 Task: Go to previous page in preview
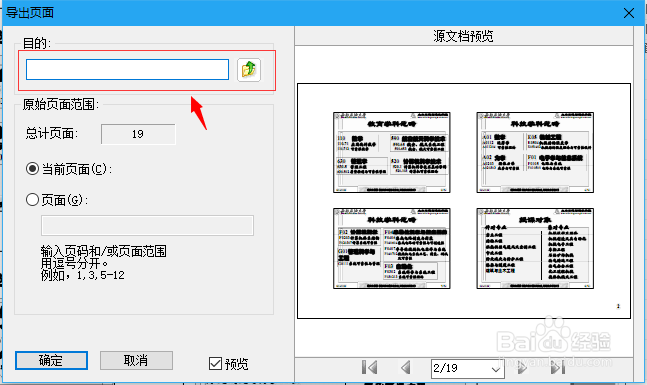[x=406, y=367]
